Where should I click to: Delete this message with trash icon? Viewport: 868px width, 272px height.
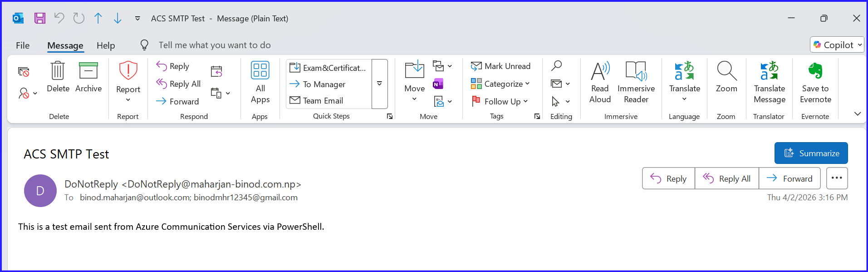58,77
